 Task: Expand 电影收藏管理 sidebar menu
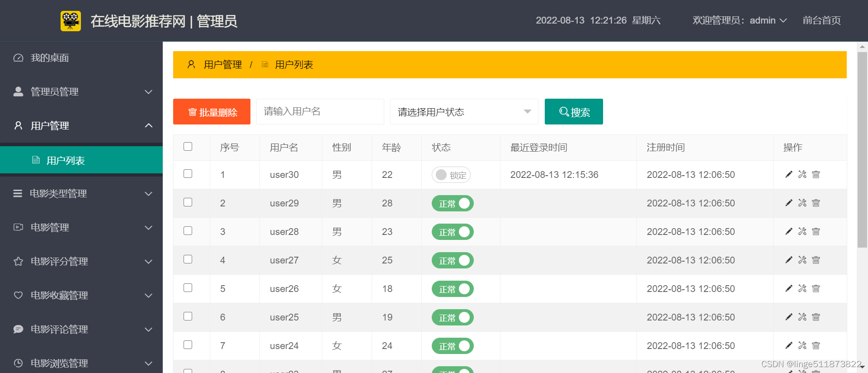(x=81, y=296)
